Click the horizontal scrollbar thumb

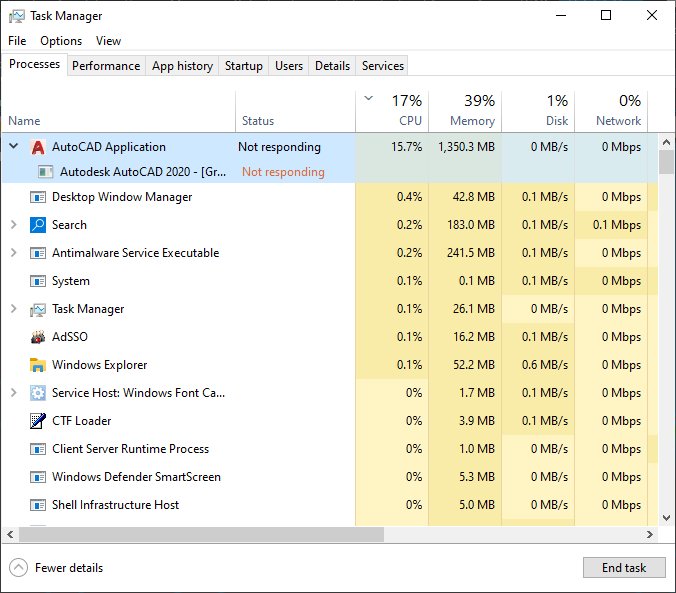coord(201,535)
